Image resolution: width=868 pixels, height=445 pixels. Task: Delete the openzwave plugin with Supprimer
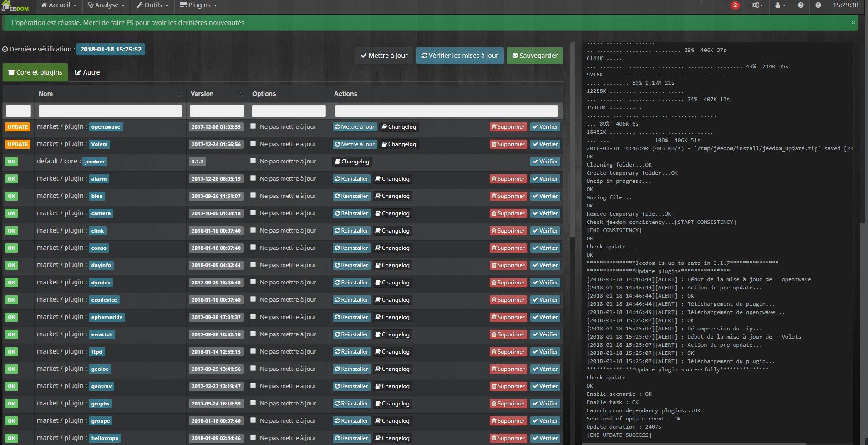click(508, 127)
